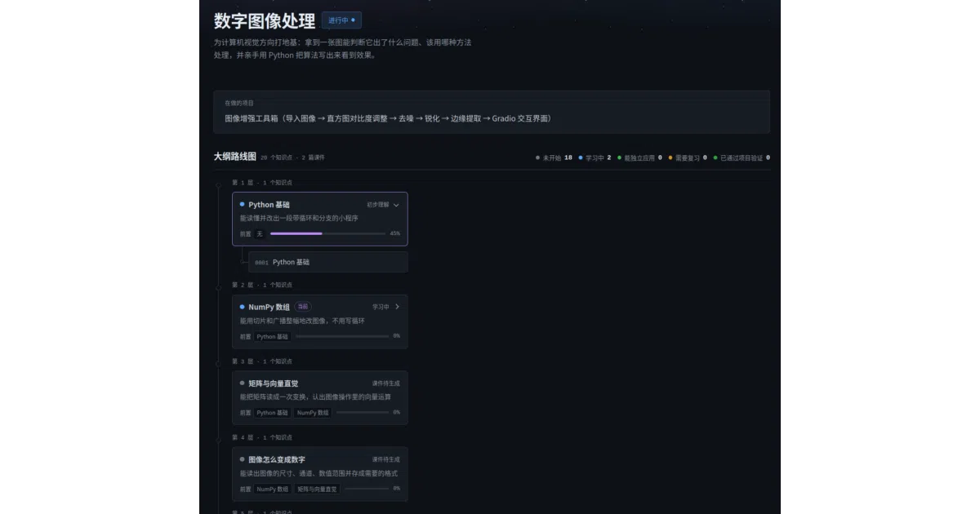The width and height of the screenshot is (980, 514).
Task: Click NumPy 数组 prerequisite tag in 图像怎么变成数字 card
Action: pos(272,490)
